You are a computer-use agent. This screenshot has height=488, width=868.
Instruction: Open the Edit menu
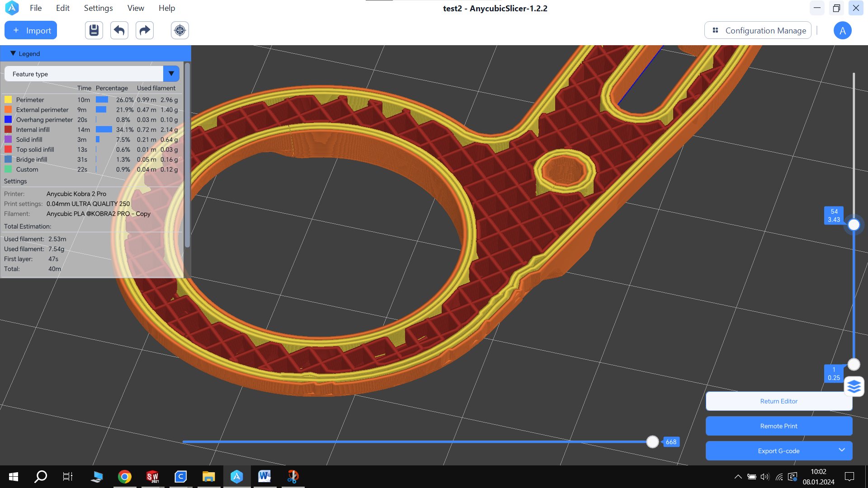coord(63,8)
